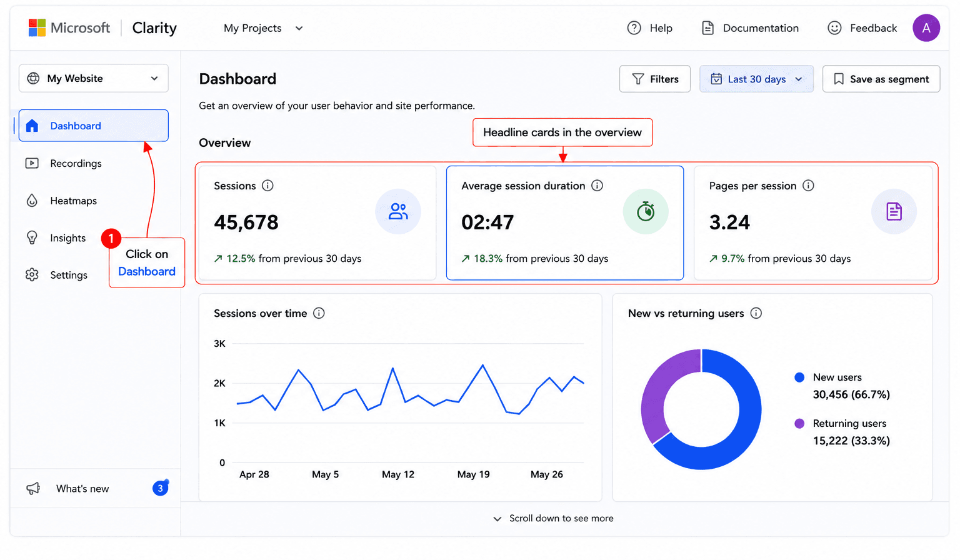The image size is (960, 560).
Task: Click the What's new badge showing 3
Action: click(x=160, y=489)
